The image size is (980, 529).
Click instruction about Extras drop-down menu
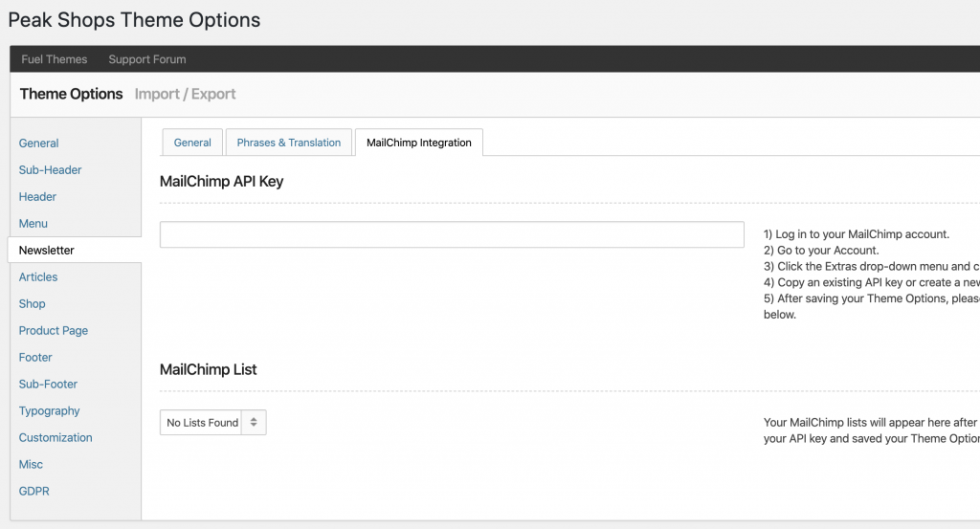872,267
